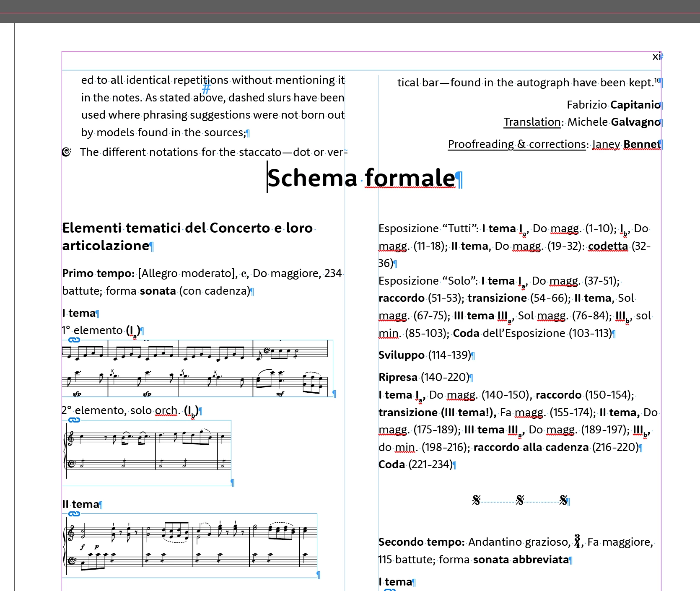Viewport: 700px width, 591px height.
Task: Select the II tema music notation image
Action: [x=189, y=546]
